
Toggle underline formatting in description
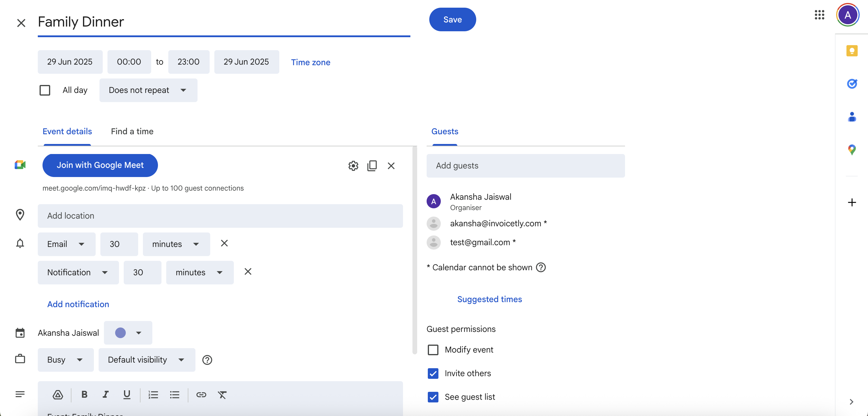pyautogui.click(x=127, y=394)
